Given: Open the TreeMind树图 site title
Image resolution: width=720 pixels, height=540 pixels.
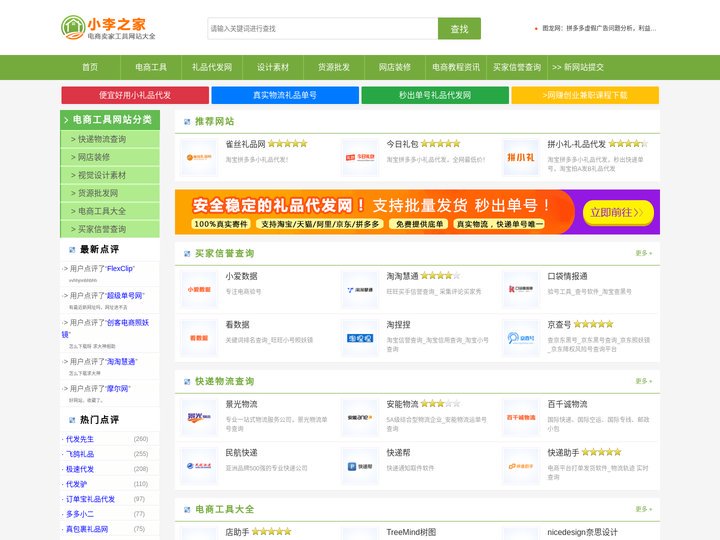Looking at the screenshot, I should tap(411, 532).
